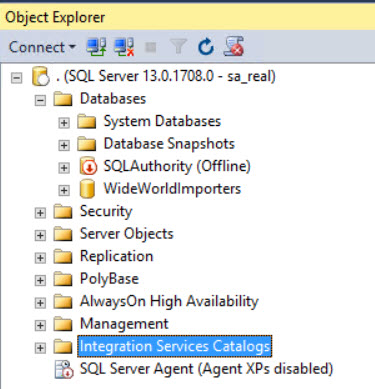Expand the WideWorldImporters database node
This screenshot has height=389, width=375.
[x=64, y=190]
